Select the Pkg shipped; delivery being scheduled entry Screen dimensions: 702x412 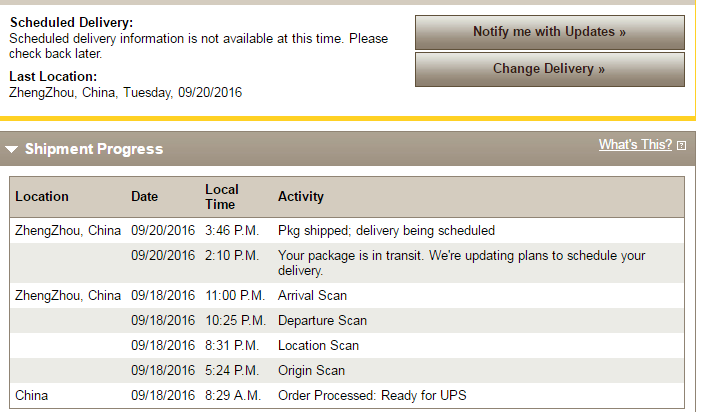[x=387, y=230]
